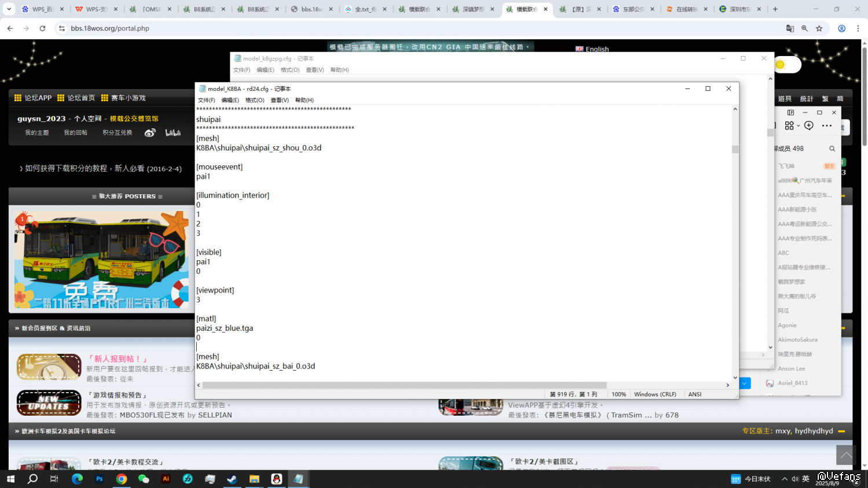
Task: Open the Chrome profile icon
Action: [x=842, y=28]
